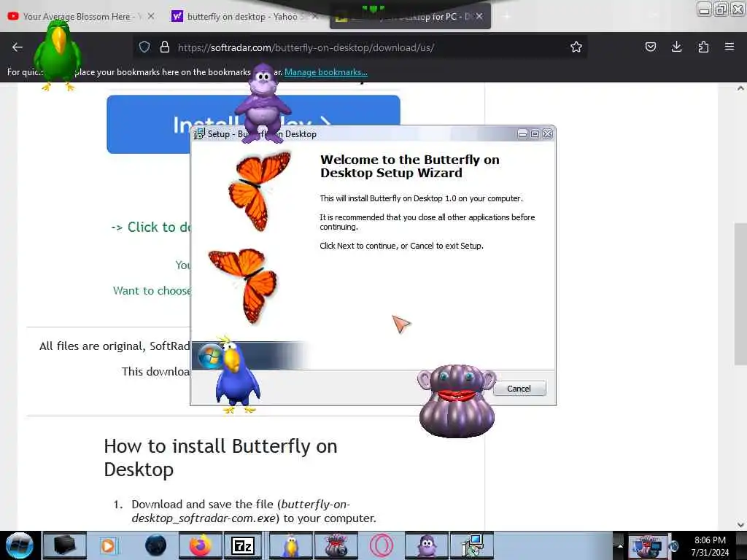Close the Setup wizard with its X
747x560 pixels.
[x=548, y=134]
